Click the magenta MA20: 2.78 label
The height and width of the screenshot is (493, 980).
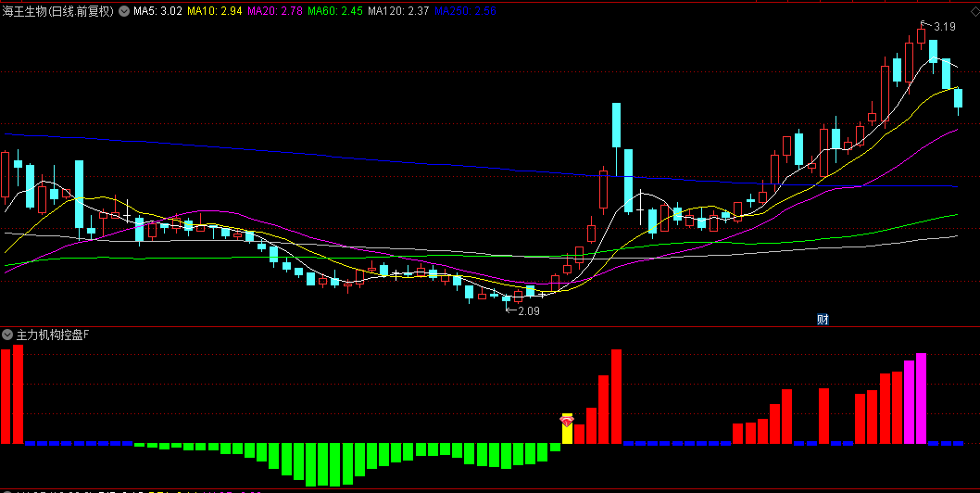pyautogui.click(x=275, y=11)
